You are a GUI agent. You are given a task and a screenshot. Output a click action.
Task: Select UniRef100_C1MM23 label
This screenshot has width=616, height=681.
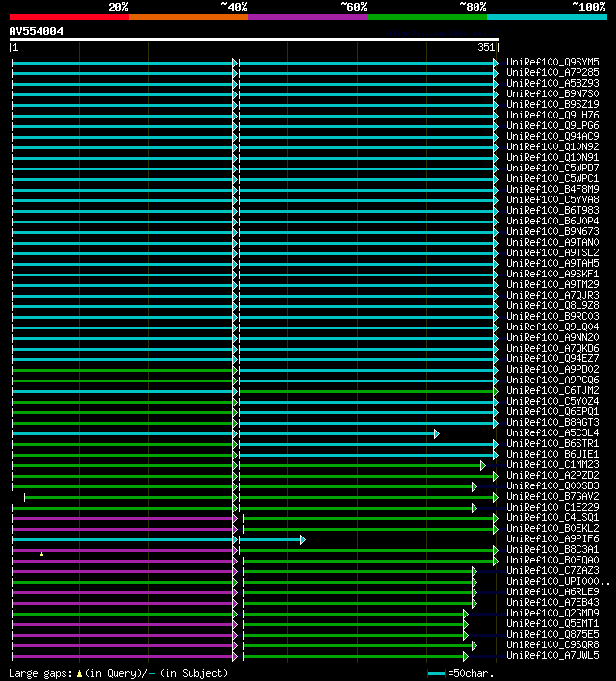point(552,464)
